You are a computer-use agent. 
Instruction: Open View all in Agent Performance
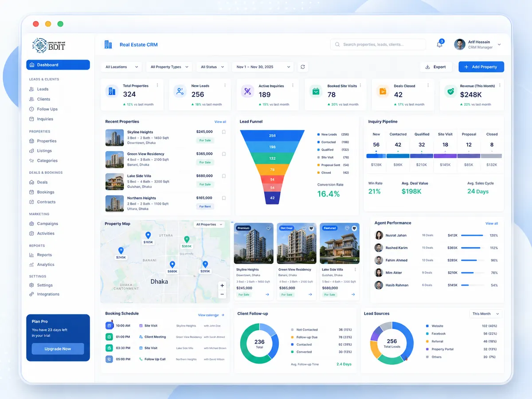(x=492, y=223)
